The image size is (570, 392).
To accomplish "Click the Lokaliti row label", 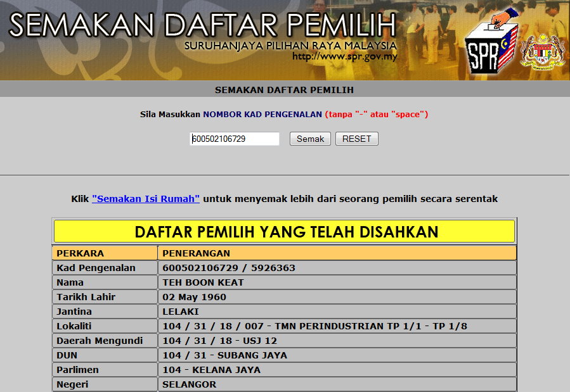I will [74, 326].
